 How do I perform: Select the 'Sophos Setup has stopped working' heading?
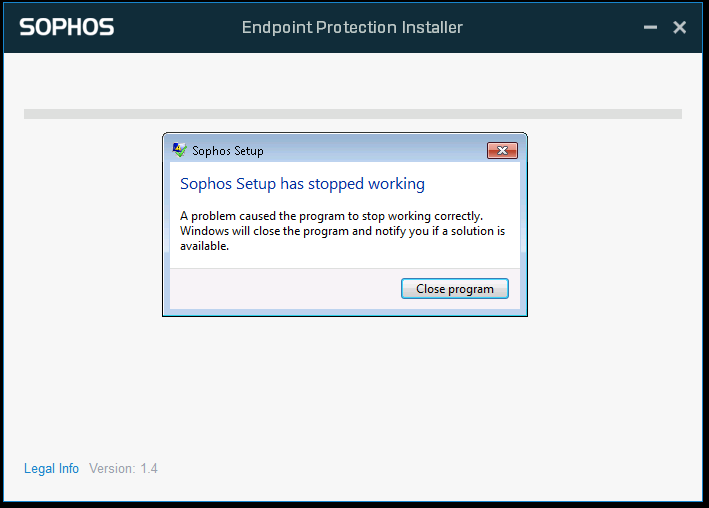(303, 184)
